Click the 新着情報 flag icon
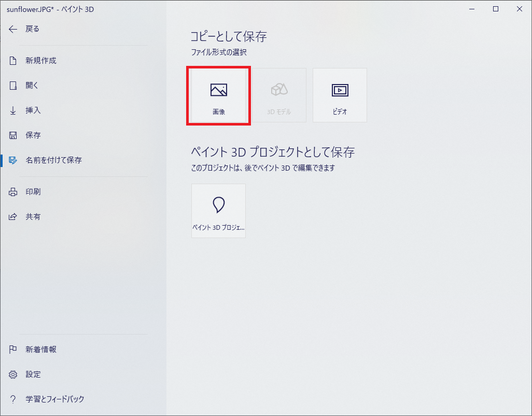The height and width of the screenshot is (416, 532). click(x=12, y=349)
